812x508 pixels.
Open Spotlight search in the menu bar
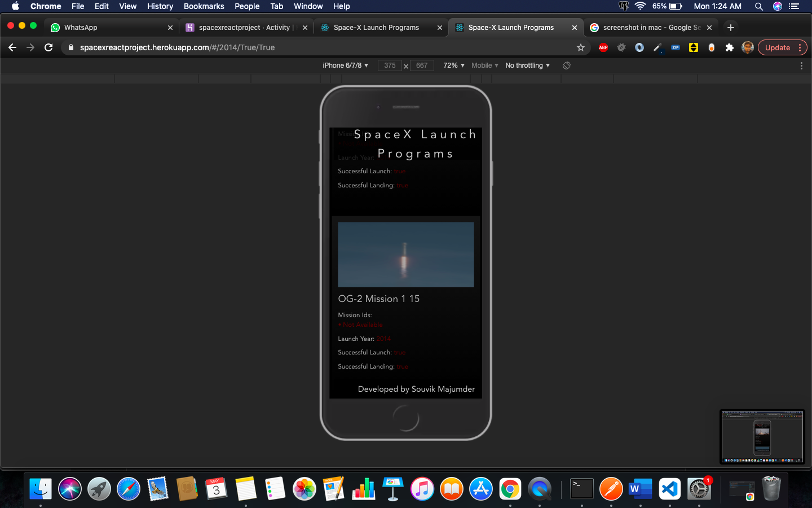coord(759,6)
